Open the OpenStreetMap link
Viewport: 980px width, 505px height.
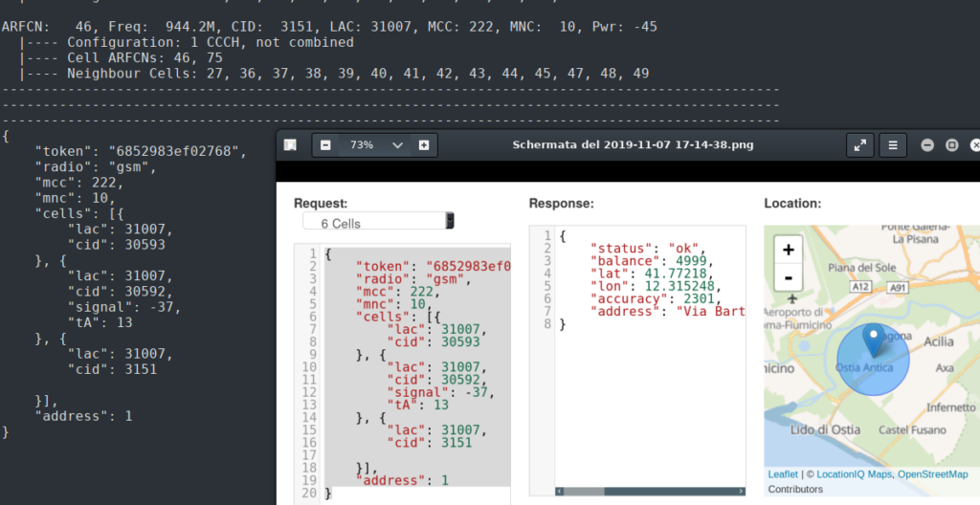coord(932,474)
